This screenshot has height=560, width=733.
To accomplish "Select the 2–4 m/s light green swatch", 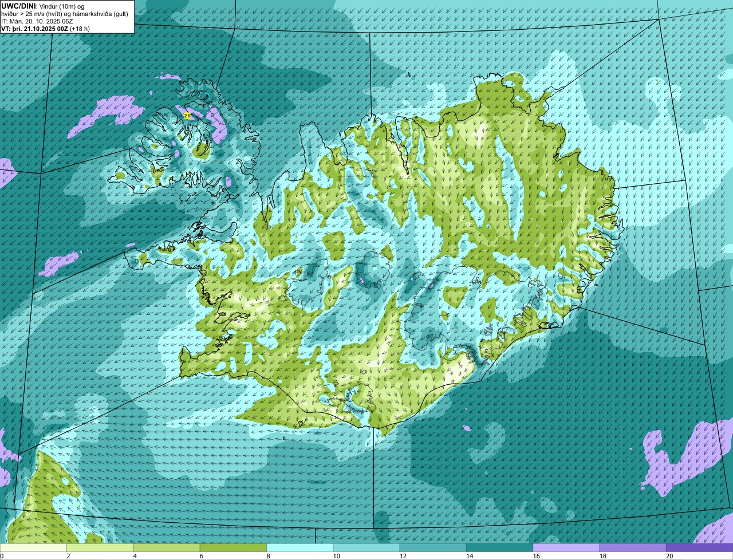I will (100, 548).
